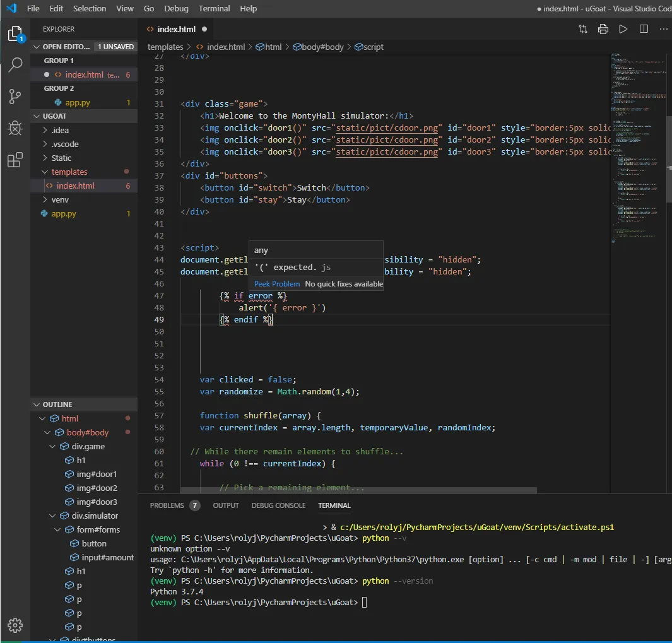The height and width of the screenshot is (643, 672).
Task: Open the Terminal menu
Action: pos(214,8)
